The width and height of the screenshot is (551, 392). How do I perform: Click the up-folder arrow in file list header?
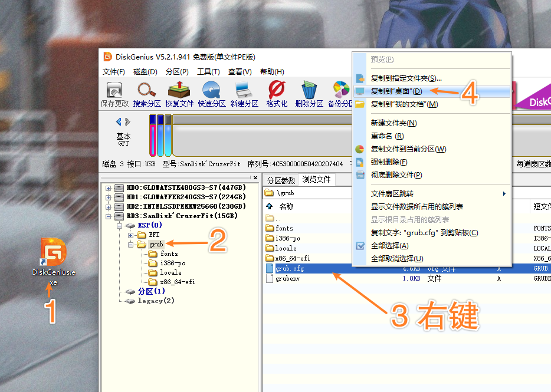(270, 206)
